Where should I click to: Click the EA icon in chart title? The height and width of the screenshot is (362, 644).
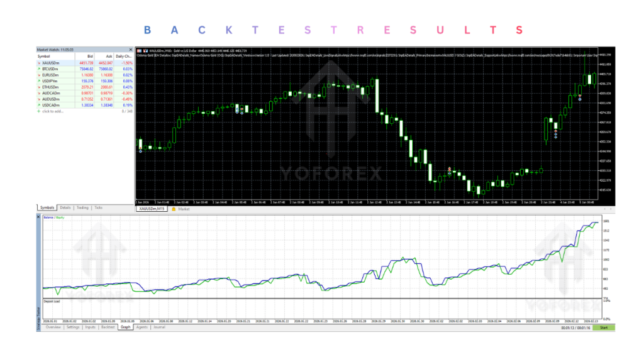click(x=145, y=51)
